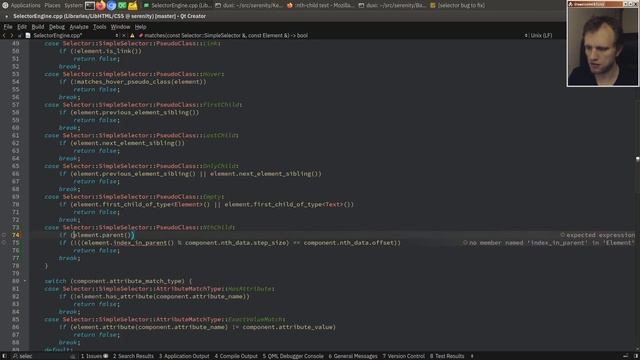Open the System menu in top panel
640x360 pixels.
coord(73,5)
